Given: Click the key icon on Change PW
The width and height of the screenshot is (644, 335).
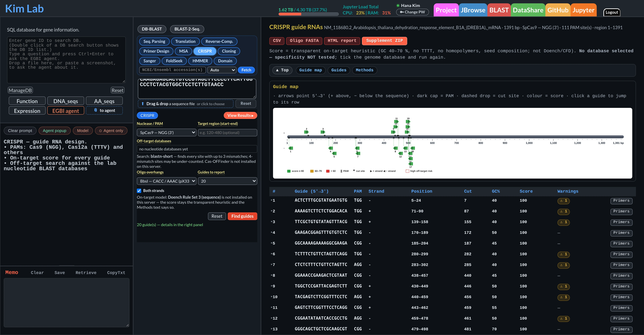Looking at the screenshot, I should [402, 12].
